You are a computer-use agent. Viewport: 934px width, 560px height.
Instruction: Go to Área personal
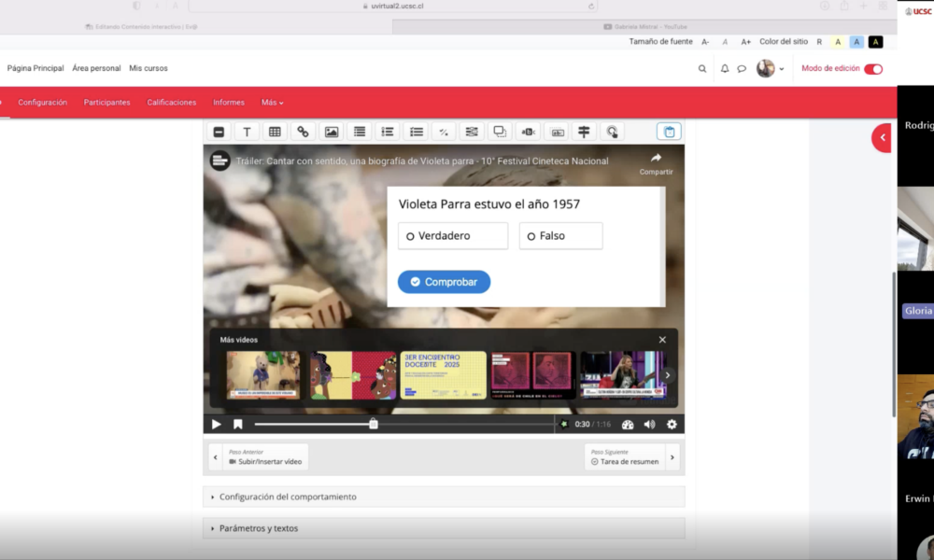click(x=96, y=68)
